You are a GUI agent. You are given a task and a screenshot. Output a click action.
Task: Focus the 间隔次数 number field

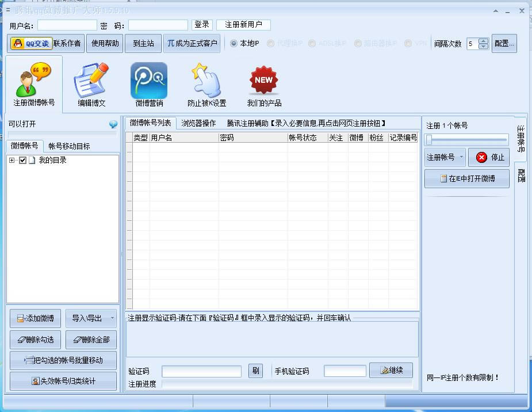473,43
